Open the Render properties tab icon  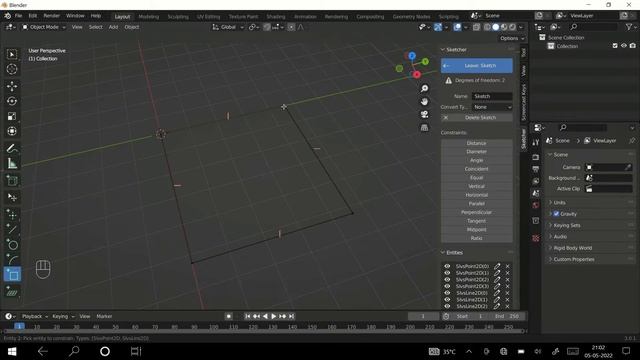[536, 157]
